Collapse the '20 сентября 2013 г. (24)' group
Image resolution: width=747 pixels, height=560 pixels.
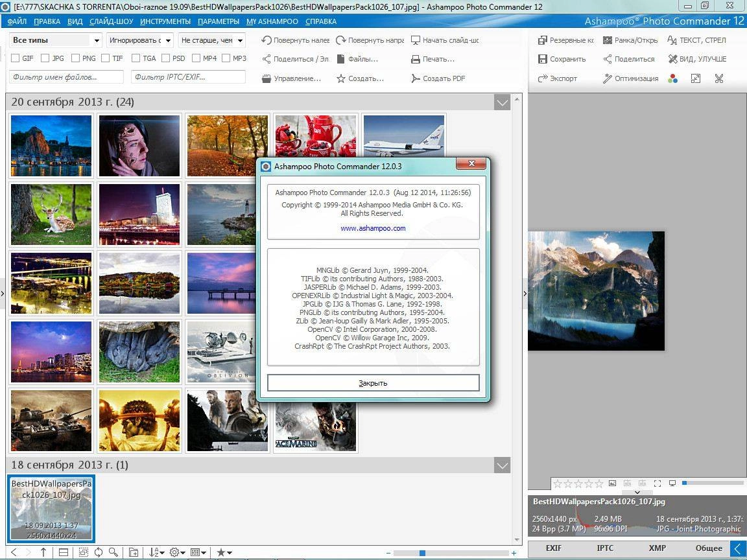click(502, 102)
